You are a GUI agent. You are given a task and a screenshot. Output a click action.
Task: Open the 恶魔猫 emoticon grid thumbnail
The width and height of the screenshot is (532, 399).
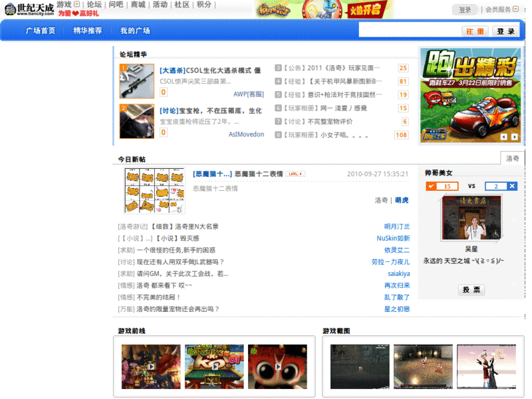[154, 190]
